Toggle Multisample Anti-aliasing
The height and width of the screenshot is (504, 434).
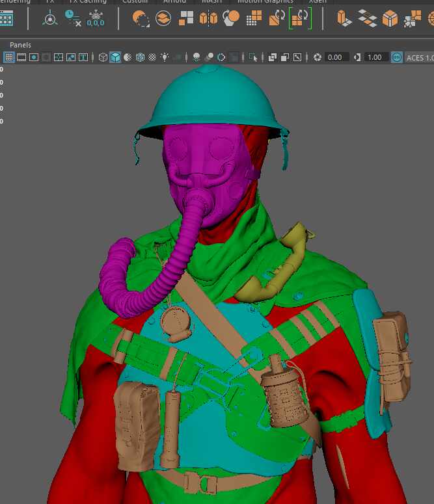pyautogui.click(x=221, y=57)
